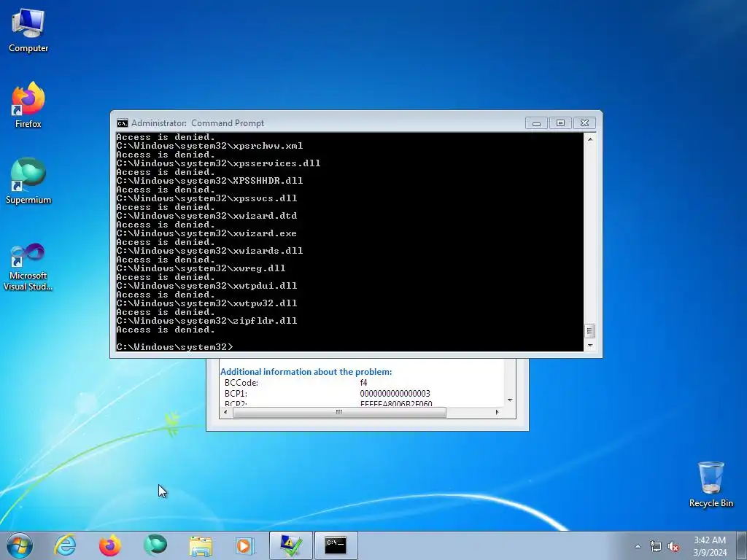Viewport: 747px width, 560px height.
Task: Open the Supermium desktop shortcut
Action: [28, 181]
